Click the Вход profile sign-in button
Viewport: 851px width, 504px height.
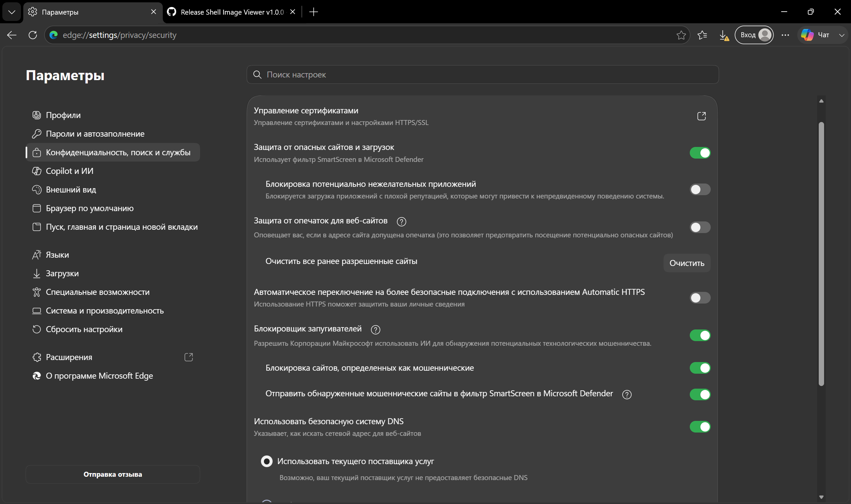(x=754, y=35)
